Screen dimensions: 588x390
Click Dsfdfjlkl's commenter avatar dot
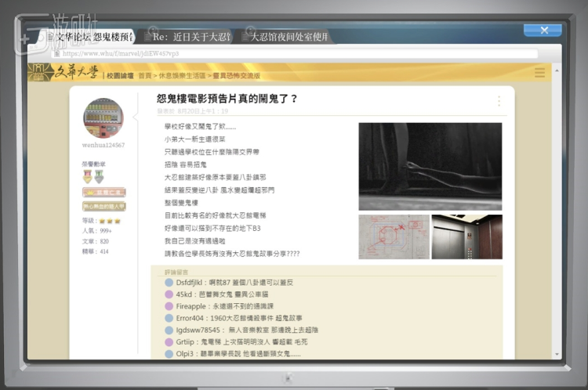pyautogui.click(x=169, y=282)
